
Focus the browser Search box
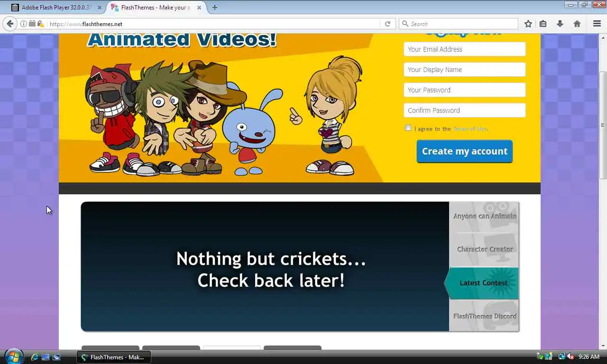(x=459, y=24)
